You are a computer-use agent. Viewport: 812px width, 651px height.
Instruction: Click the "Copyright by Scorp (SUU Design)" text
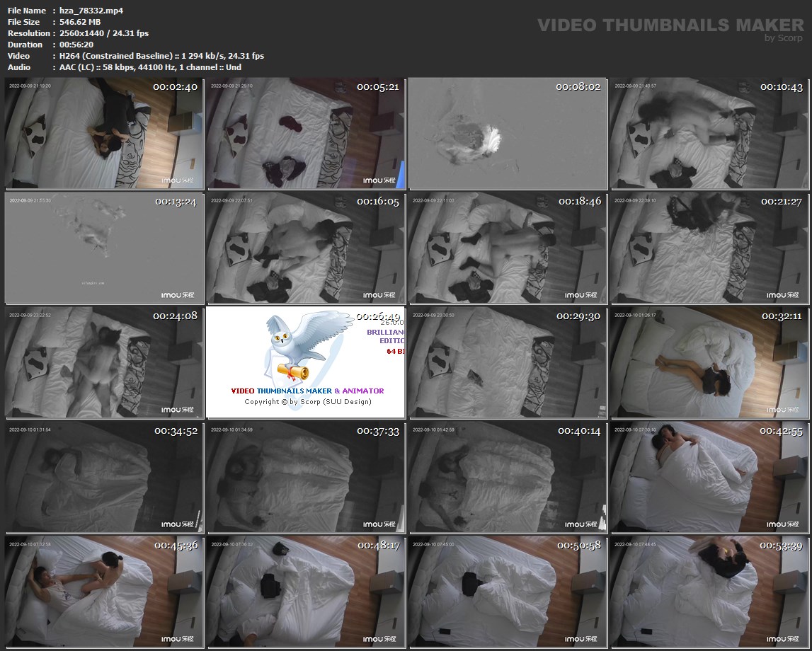(x=308, y=402)
